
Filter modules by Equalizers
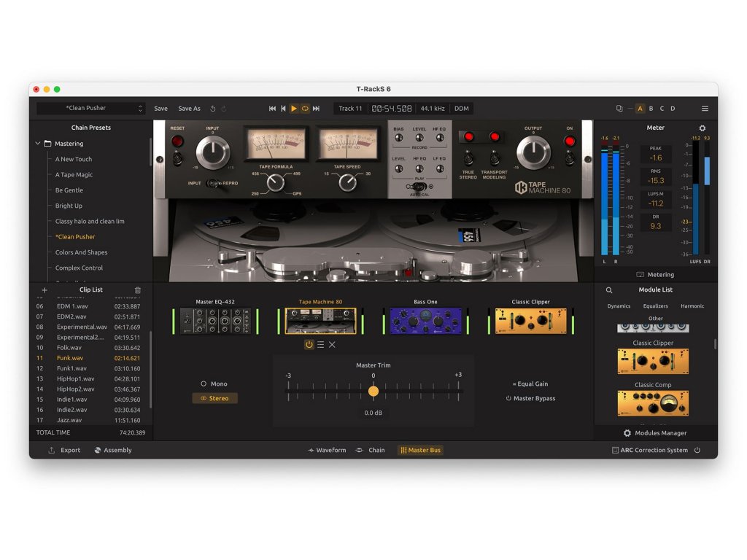click(x=655, y=306)
